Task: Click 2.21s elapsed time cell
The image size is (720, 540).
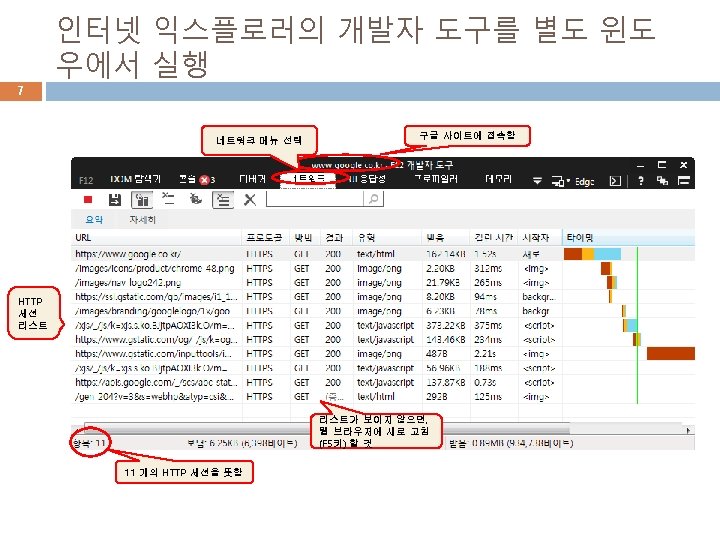Action: [485, 354]
